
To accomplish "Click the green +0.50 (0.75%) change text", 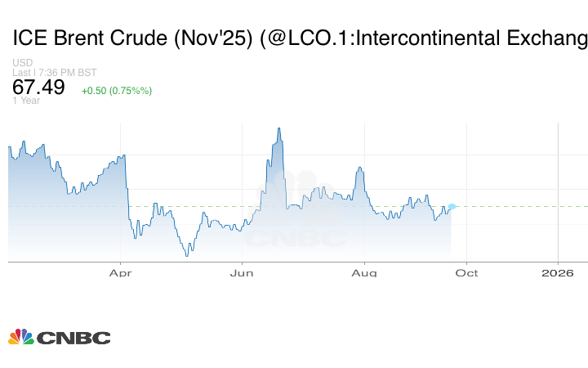I will point(117,90).
